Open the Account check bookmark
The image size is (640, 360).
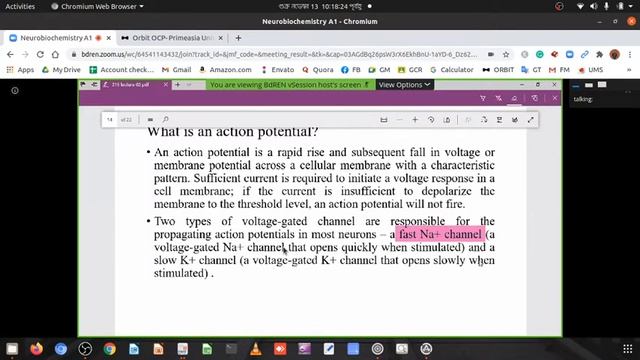(122, 70)
